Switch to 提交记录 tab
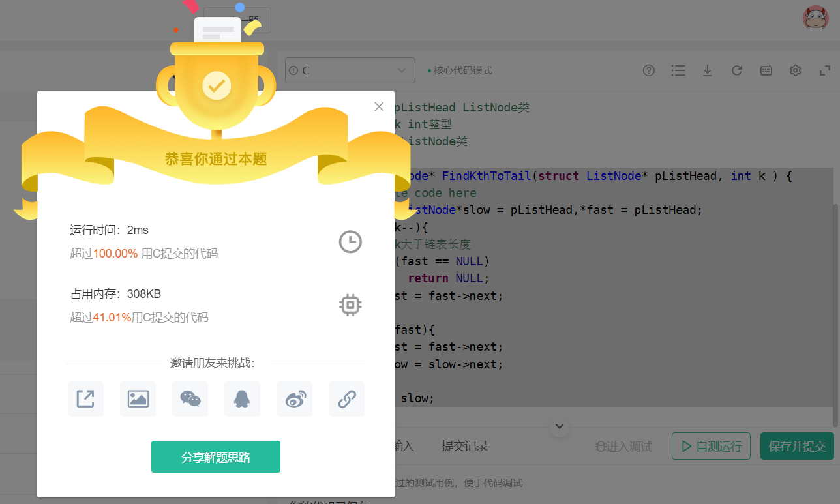Image resolution: width=840 pixels, height=504 pixels. (465, 446)
